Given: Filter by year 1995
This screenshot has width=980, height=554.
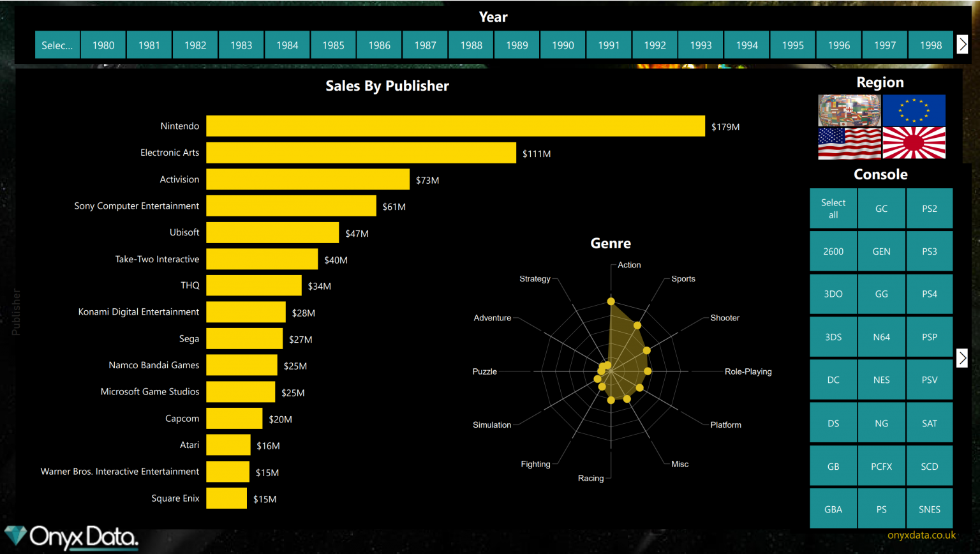Looking at the screenshot, I should pyautogui.click(x=793, y=45).
